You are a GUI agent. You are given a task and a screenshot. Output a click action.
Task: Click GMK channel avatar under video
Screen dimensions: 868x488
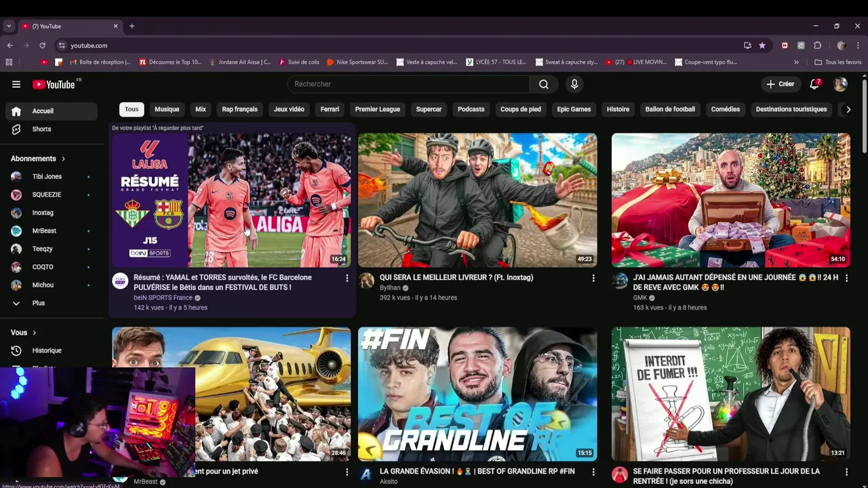620,281
